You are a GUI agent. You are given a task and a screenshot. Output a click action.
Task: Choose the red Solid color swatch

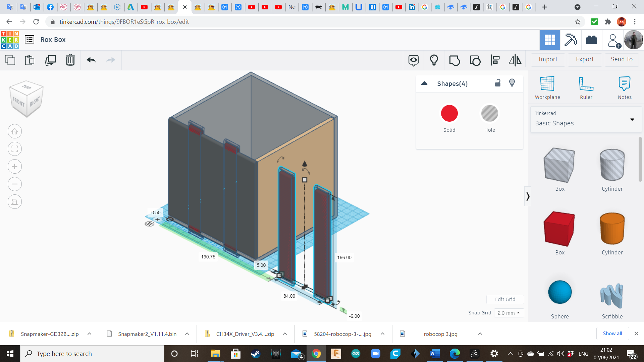pyautogui.click(x=449, y=114)
